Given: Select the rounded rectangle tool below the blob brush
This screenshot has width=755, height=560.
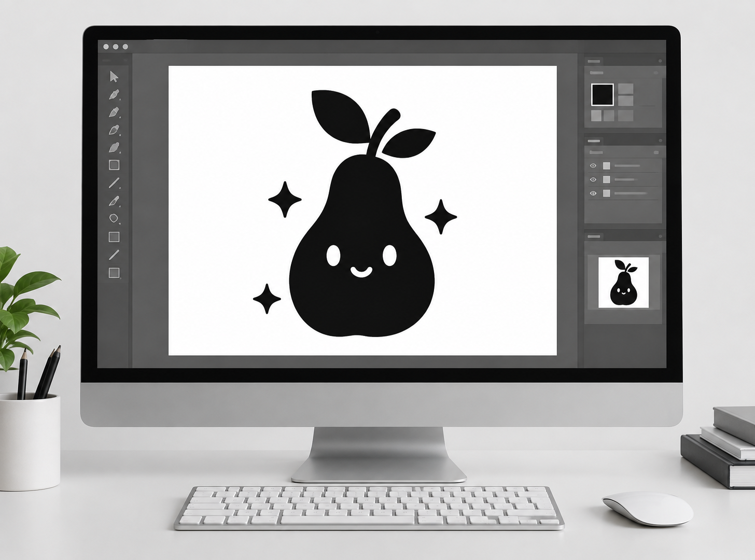Looking at the screenshot, I should coord(114,165).
